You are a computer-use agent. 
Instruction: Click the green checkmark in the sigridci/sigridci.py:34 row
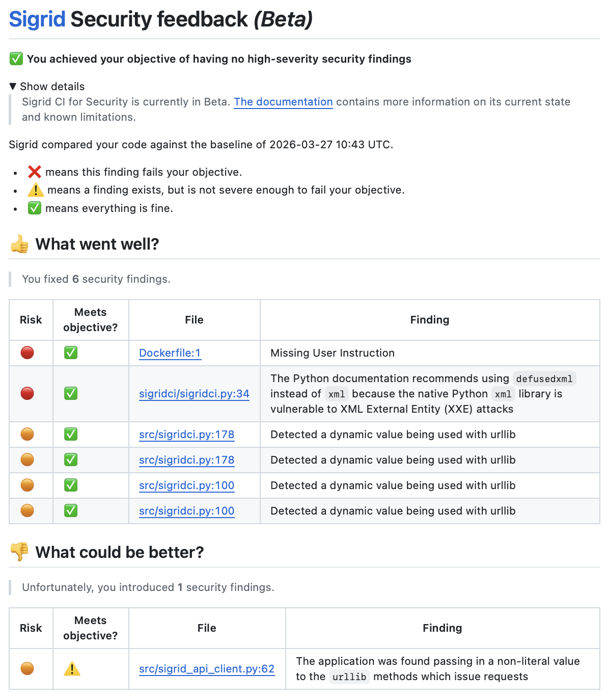pos(71,393)
